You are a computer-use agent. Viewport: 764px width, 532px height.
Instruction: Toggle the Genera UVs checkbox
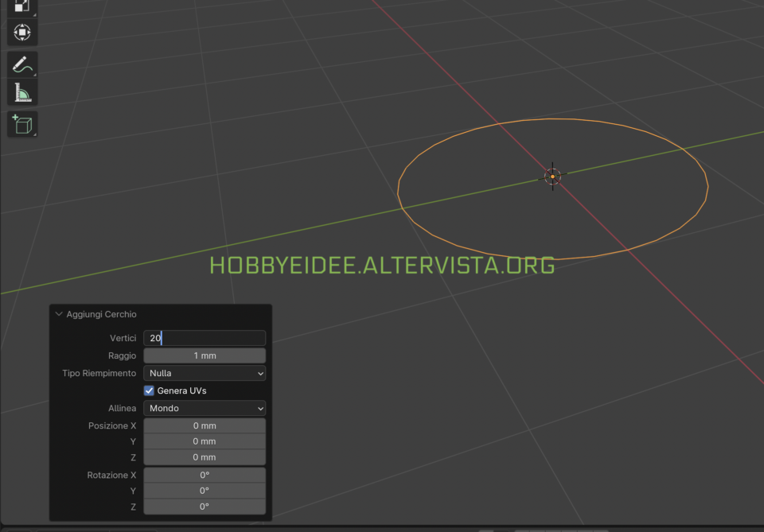149,390
